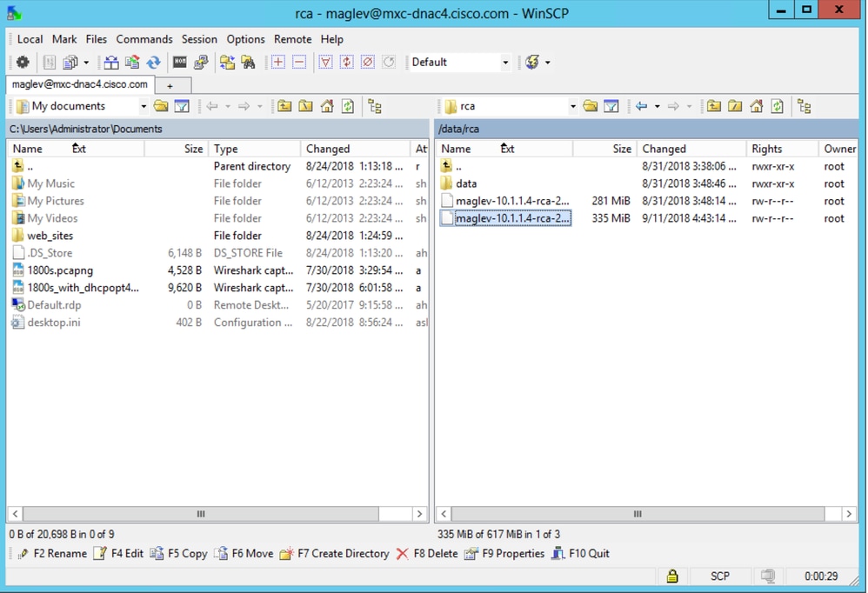Click local Root Directory icon
The width and height of the screenshot is (868, 593).
click(x=305, y=106)
